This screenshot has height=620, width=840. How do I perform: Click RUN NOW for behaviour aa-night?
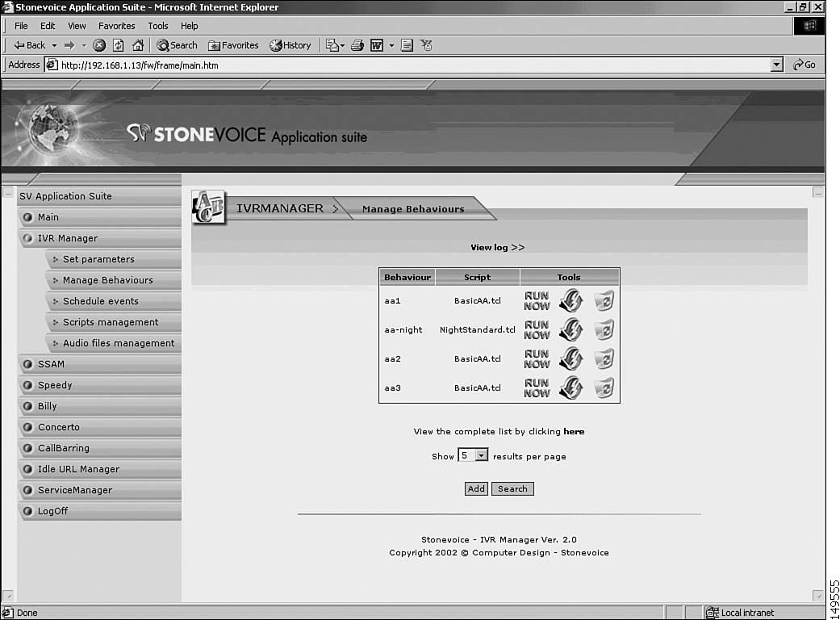pos(537,329)
